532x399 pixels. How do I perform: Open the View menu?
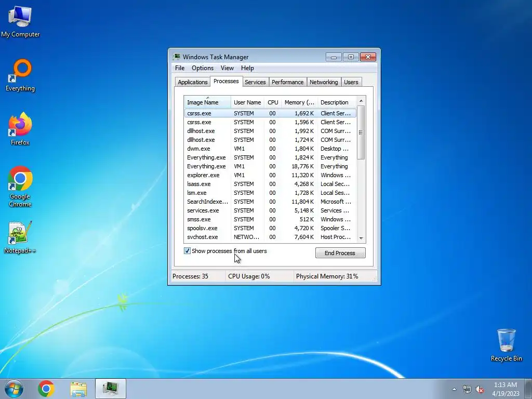227,68
